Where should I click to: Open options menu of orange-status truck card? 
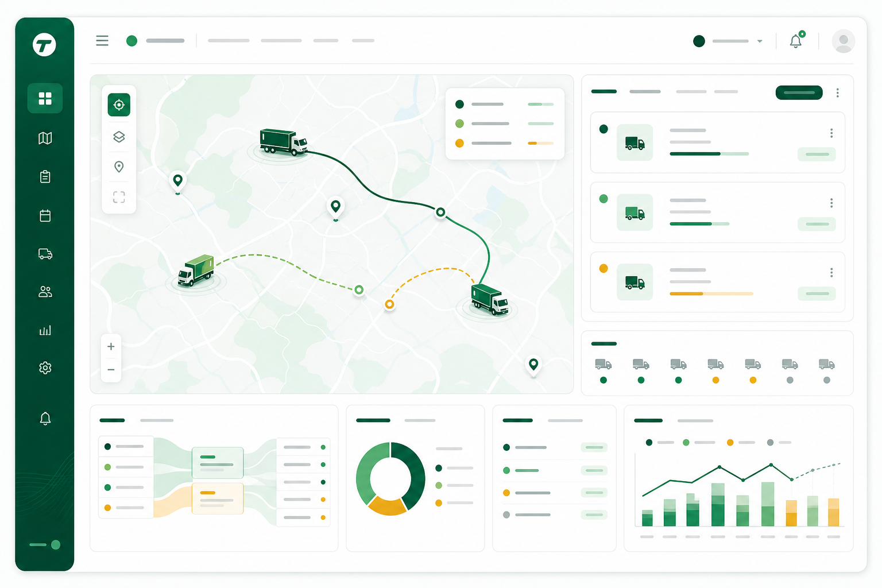coord(831,273)
